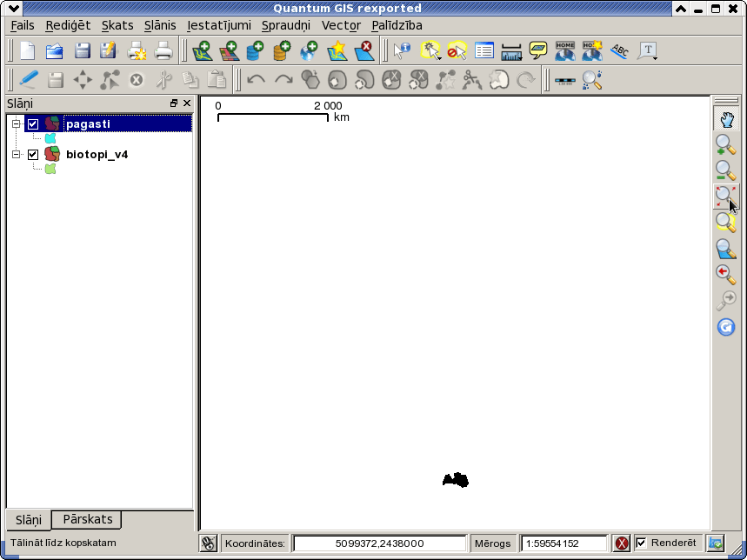Show spatial bookmarks
This screenshot has width=747, height=560.
565,50
